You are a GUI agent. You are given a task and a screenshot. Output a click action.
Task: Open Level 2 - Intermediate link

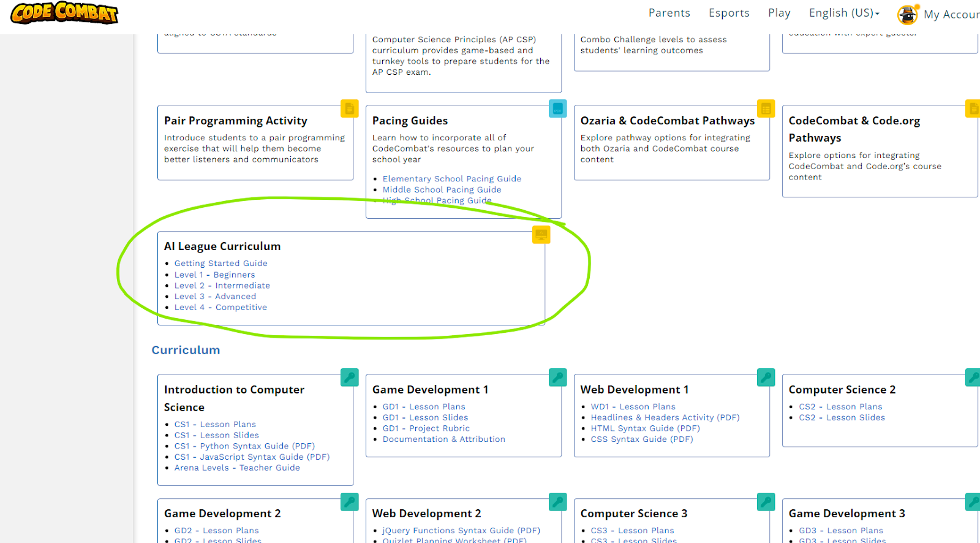(222, 286)
